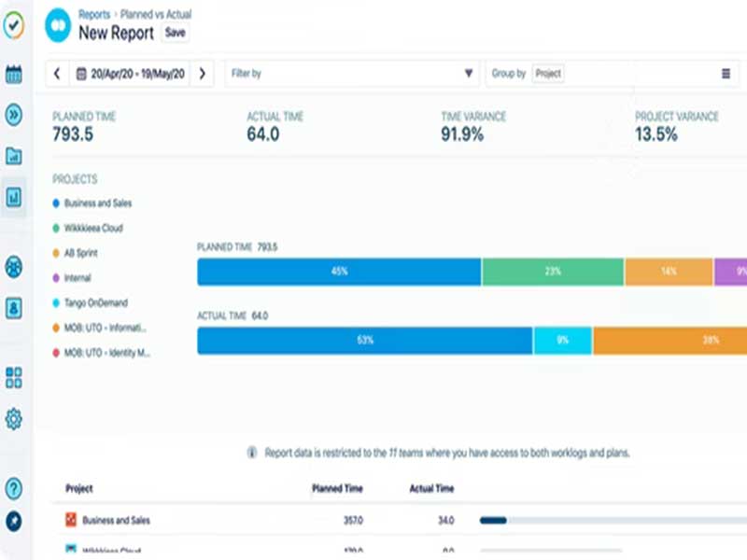Click the 45% blue Planned Time bar segment
The width and height of the screenshot is (747, 560).
pyautogui.click(x=338, y=272)
